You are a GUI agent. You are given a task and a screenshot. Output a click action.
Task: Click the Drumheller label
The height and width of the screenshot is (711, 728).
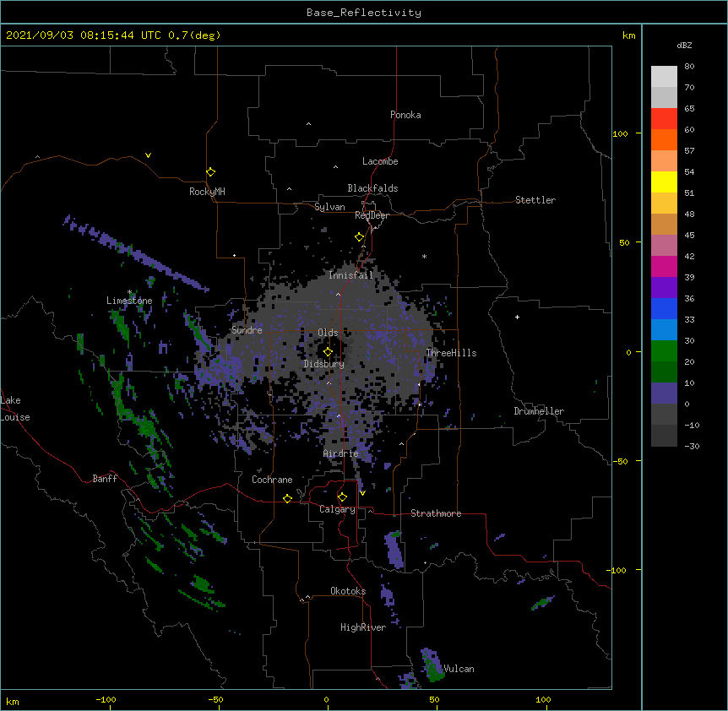click(x=539, y=411)
